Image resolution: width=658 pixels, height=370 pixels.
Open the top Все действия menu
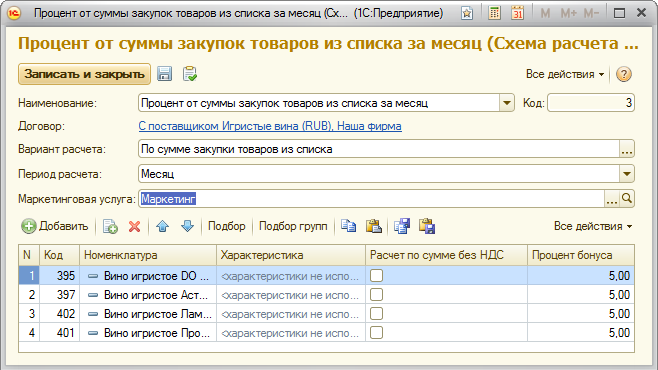565,74
